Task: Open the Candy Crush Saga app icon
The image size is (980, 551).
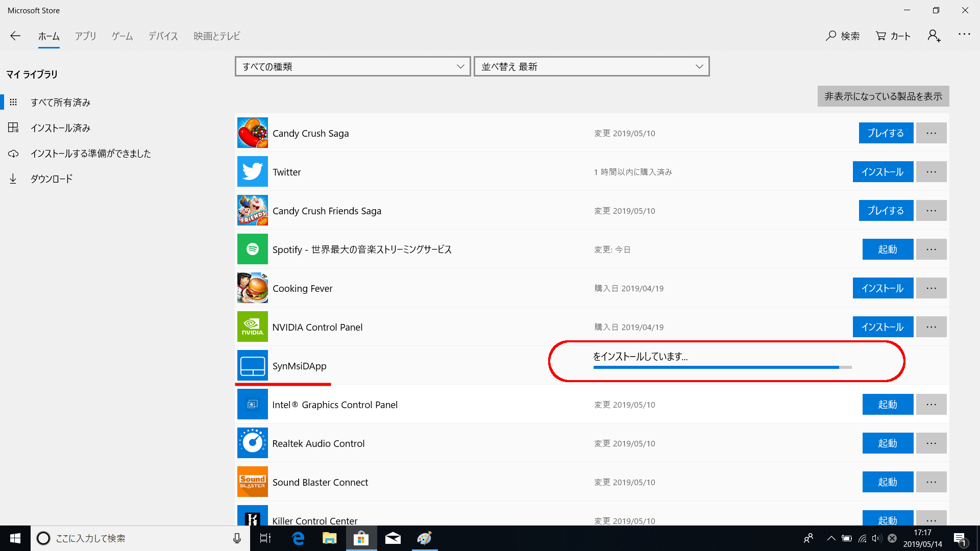Action: (252, 133)
